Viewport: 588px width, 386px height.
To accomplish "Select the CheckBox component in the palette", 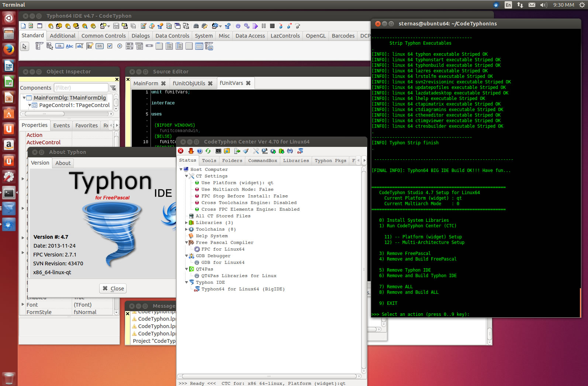I will (110, 46).
